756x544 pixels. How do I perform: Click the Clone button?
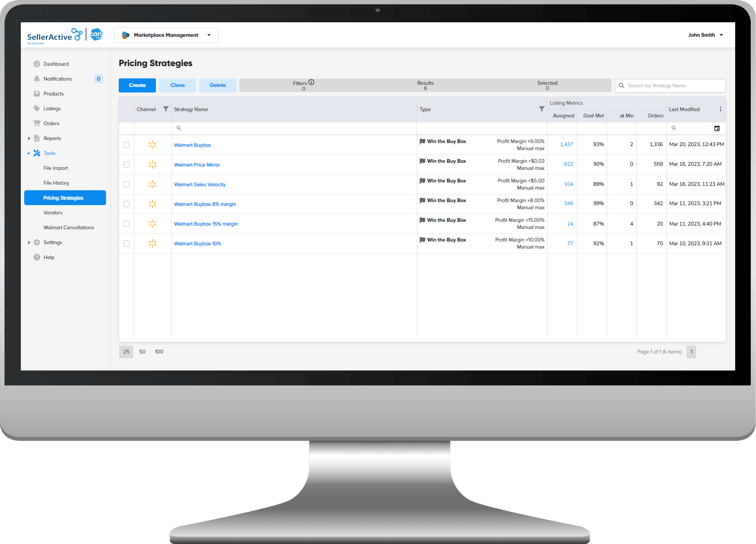pyautogui.click(x=178, y=85)
